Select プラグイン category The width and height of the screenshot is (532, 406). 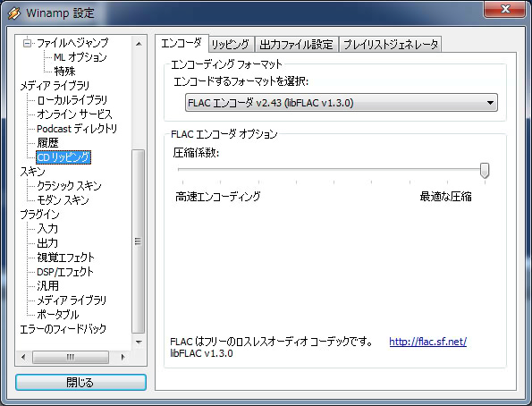pyautogui.click(x=39, y=215)
